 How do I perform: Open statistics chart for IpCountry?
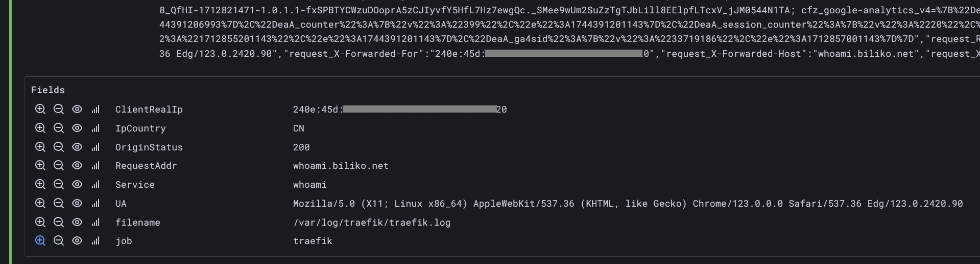pos(95,128)
